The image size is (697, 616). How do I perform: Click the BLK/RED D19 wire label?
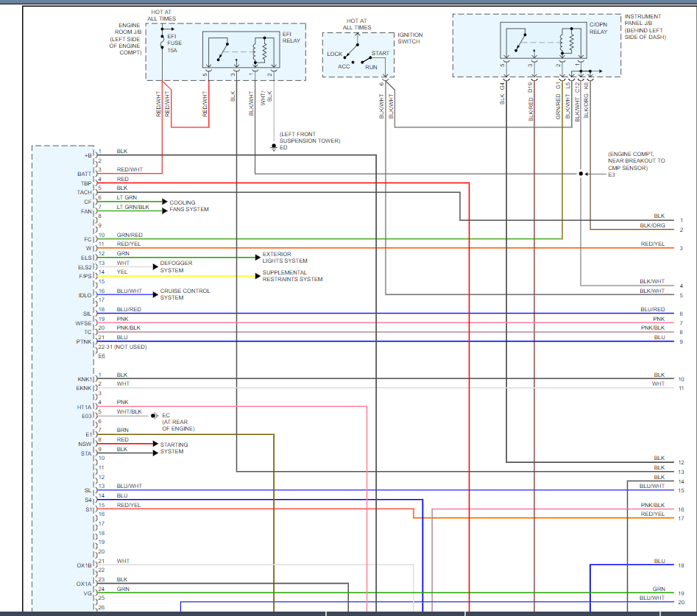point(531,102)
